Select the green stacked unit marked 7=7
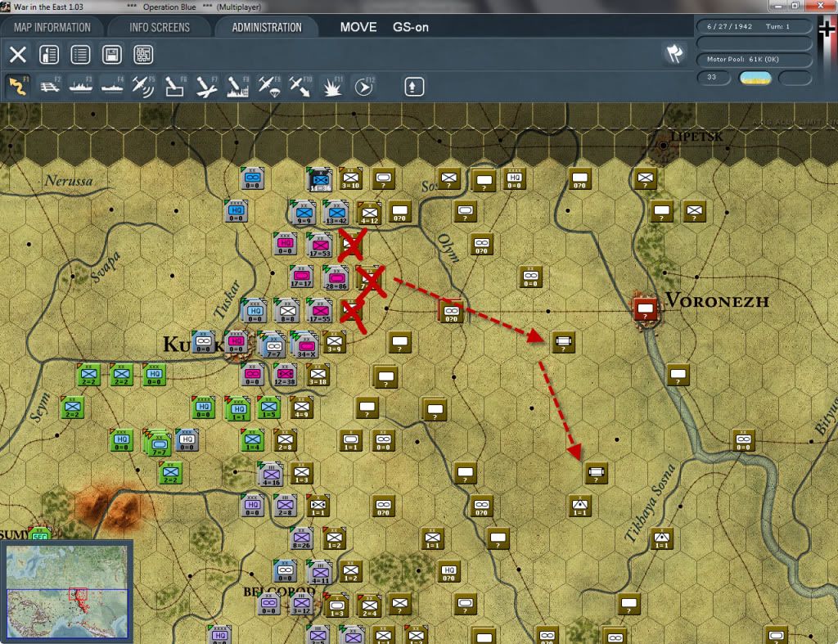 point(160,443)
